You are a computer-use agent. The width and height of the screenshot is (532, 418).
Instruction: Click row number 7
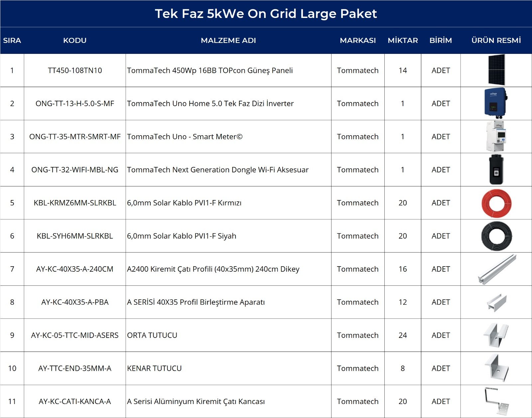(x=12, y=269)
